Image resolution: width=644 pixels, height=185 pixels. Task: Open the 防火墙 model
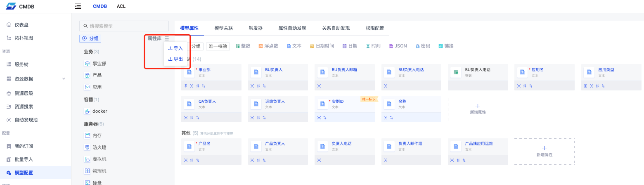99,147
